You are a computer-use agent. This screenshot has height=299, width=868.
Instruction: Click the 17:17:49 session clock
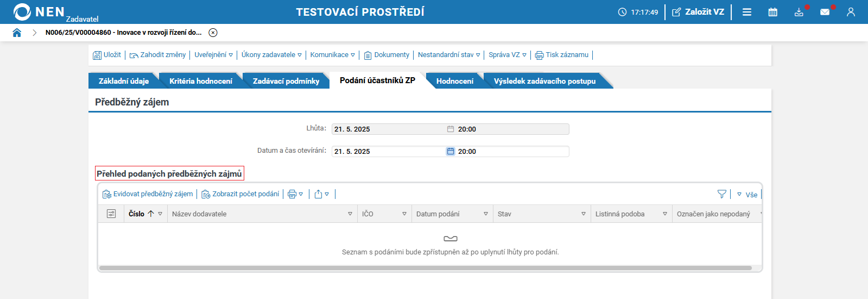point(638,12)
